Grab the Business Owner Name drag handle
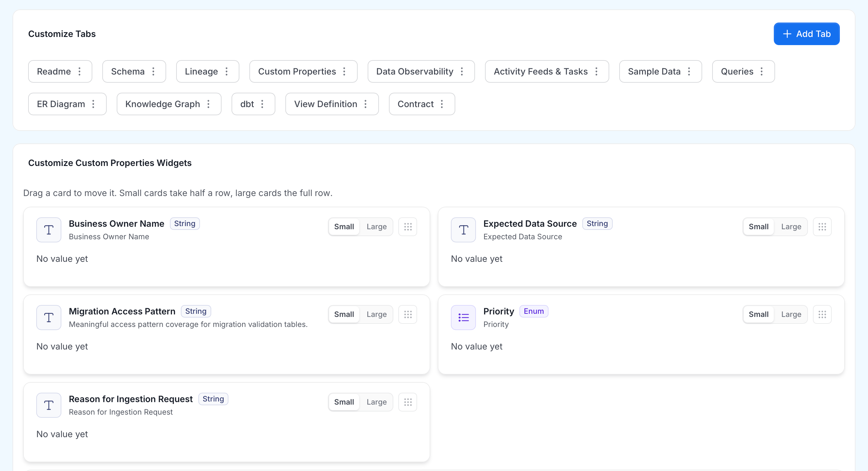Viewport: 868px width, 471px height. click(x=408, y=226)
